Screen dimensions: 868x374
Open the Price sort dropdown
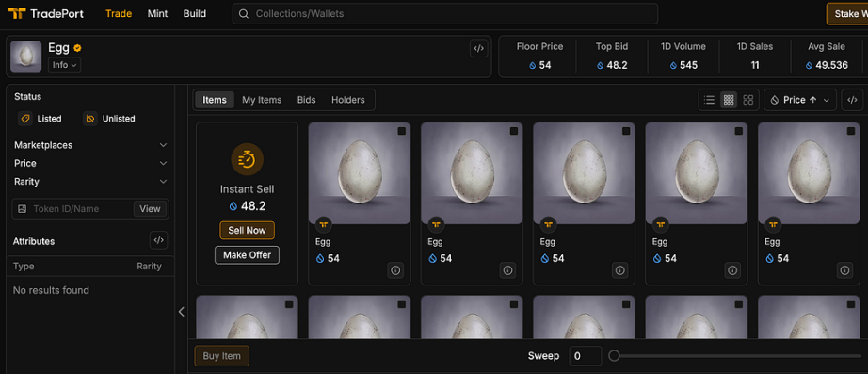[800, 100]
